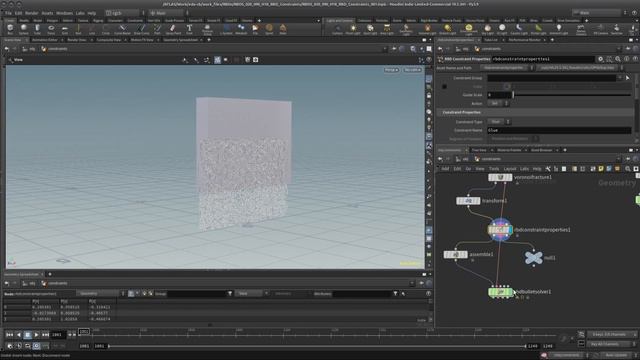Select the null1 node

pos(533,258)
